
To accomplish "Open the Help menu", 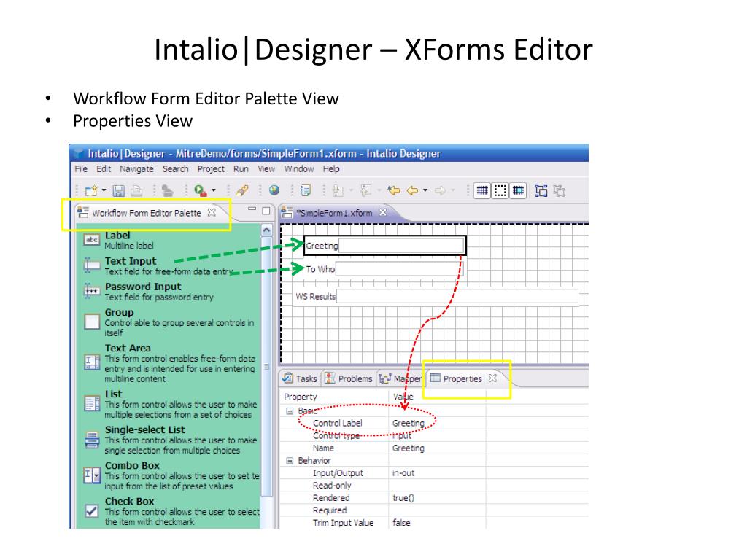I will (x=331, y=169).
